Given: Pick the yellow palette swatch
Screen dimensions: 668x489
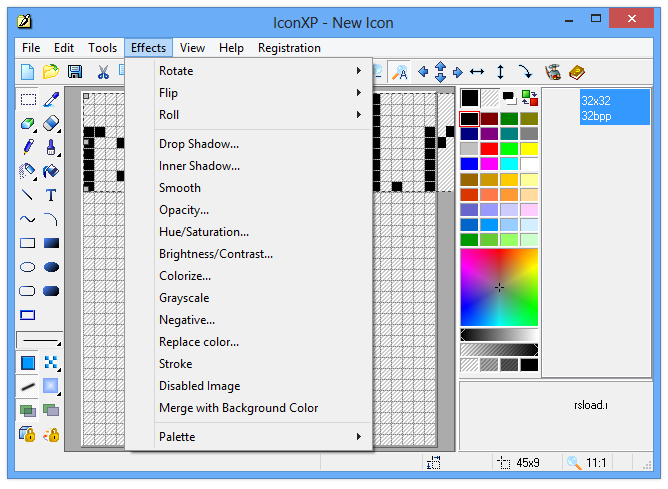Looking at the screenshot, I should click(529, 149).
